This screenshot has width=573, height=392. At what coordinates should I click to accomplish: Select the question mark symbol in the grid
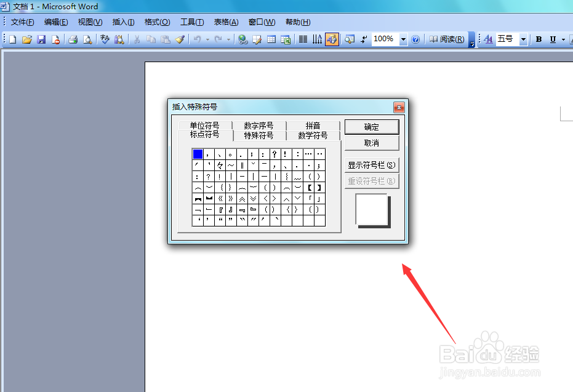[x=274, y=154]
